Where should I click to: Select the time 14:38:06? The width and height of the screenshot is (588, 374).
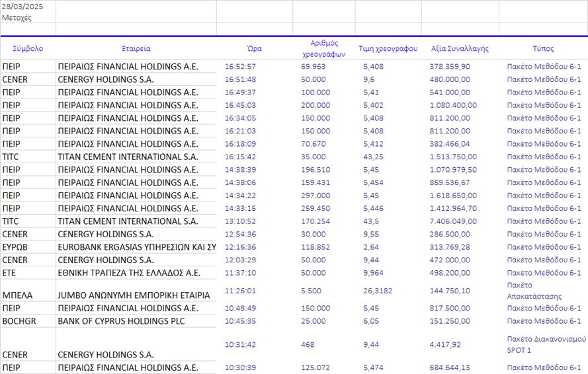[x=240, y=182]
